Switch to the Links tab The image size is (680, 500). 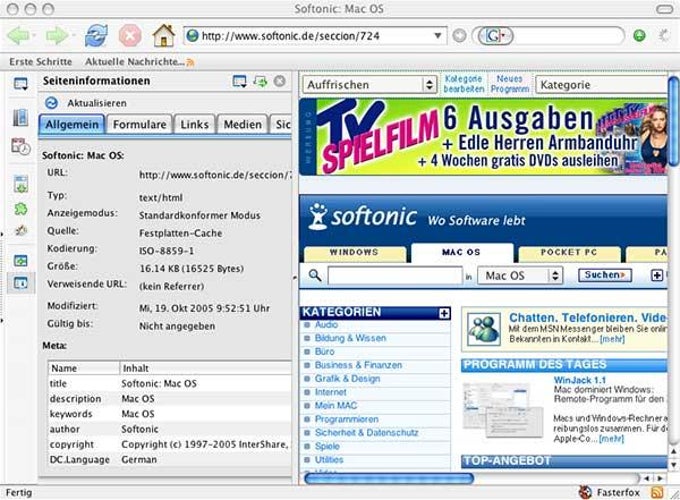pyautogui.click(x=194, y=124)
